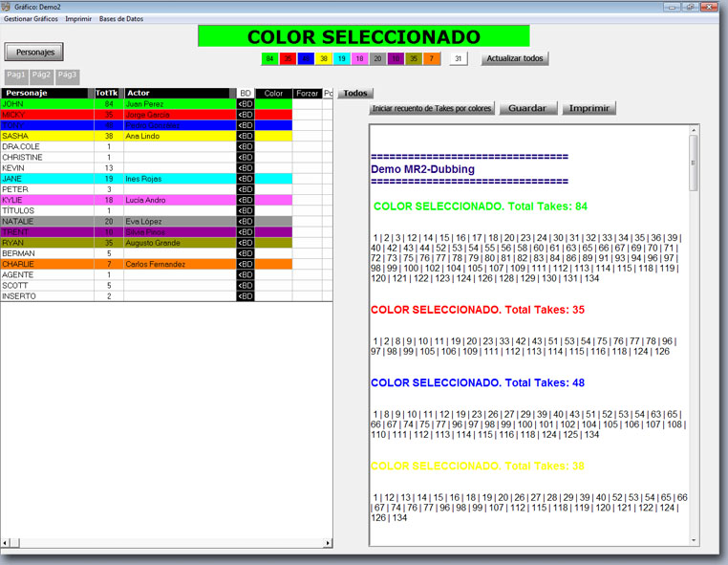Switch to the Pág3 tab
Screen dimensions: 728x565
67,76
